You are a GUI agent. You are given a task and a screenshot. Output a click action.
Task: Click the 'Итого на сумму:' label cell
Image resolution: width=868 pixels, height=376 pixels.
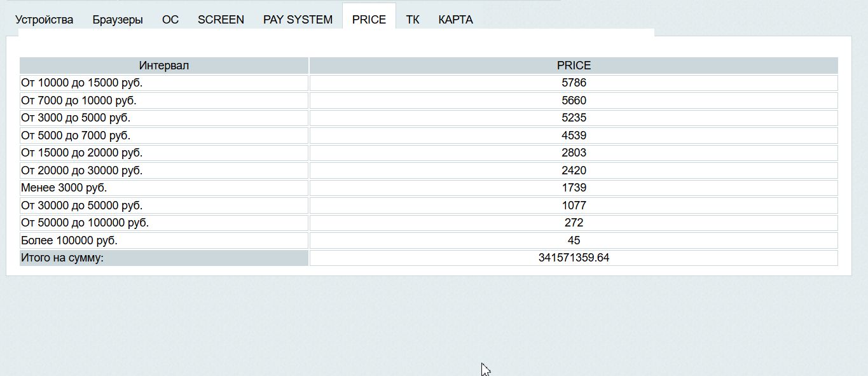coord(62,258)
